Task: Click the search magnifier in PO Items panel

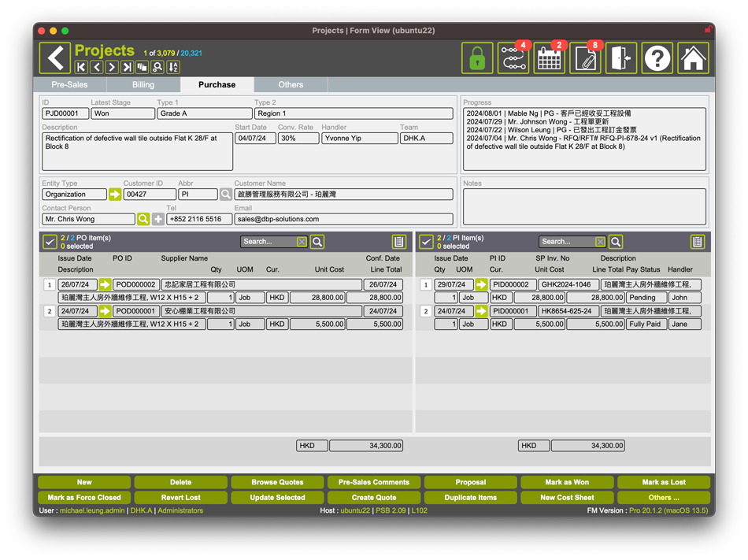Action: (317, 242)
